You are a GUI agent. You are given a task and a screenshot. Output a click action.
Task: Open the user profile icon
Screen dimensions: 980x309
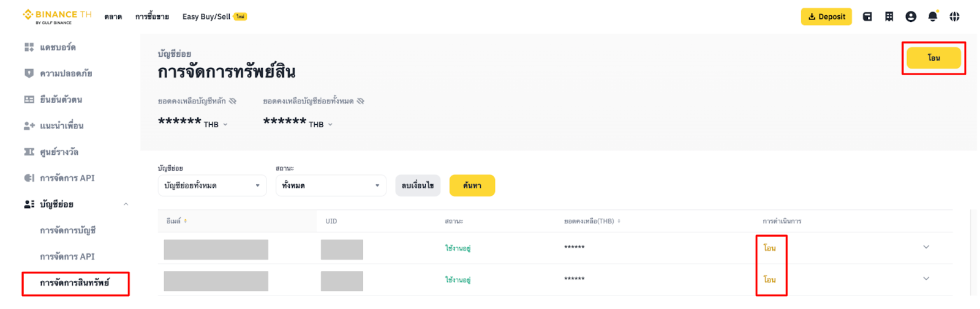click(911, 17)
